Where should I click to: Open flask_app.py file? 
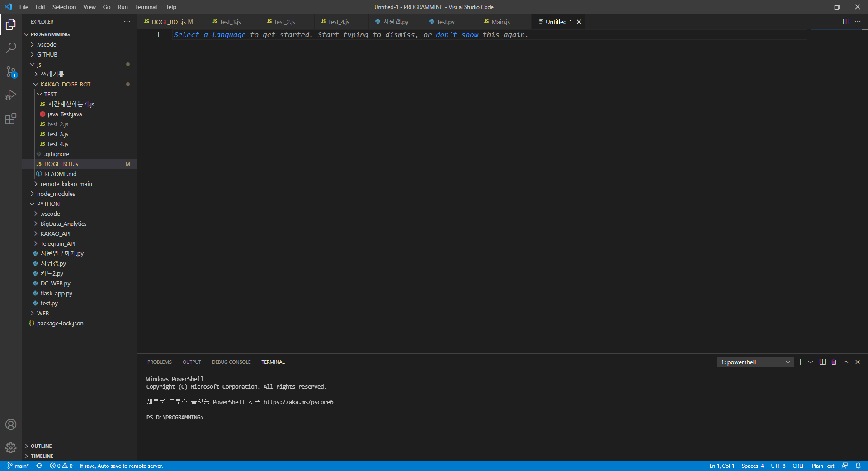[56, 293]
